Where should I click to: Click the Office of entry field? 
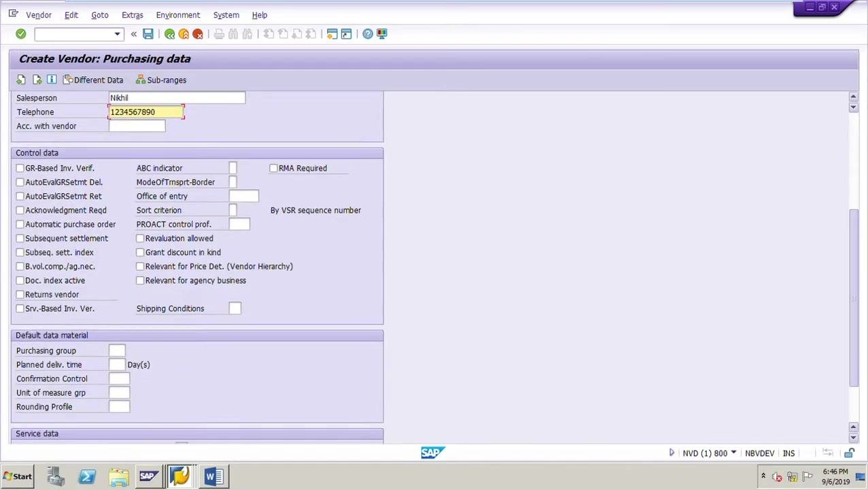pyautogui.click(x=244, y=196)
